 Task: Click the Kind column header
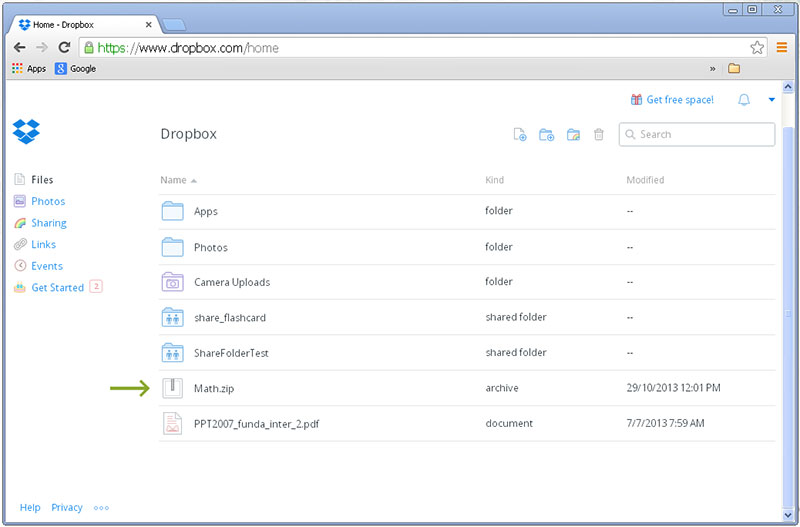point(494,180)
